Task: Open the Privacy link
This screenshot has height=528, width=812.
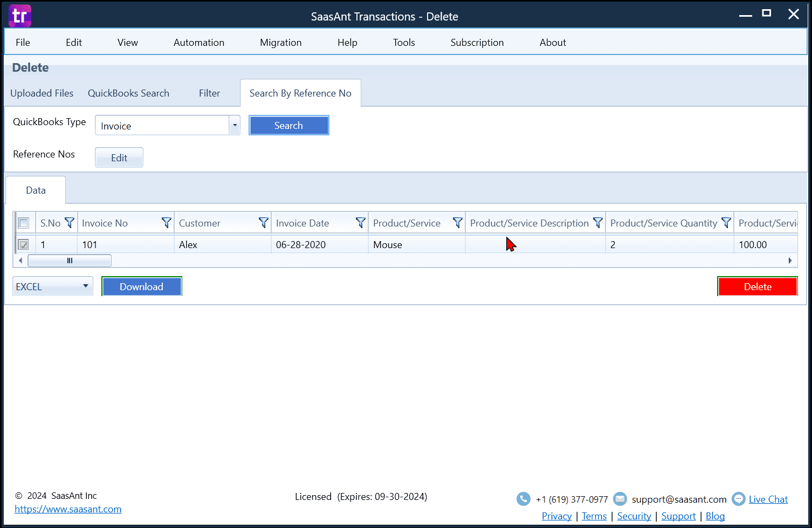Action: tap(556, 516)
